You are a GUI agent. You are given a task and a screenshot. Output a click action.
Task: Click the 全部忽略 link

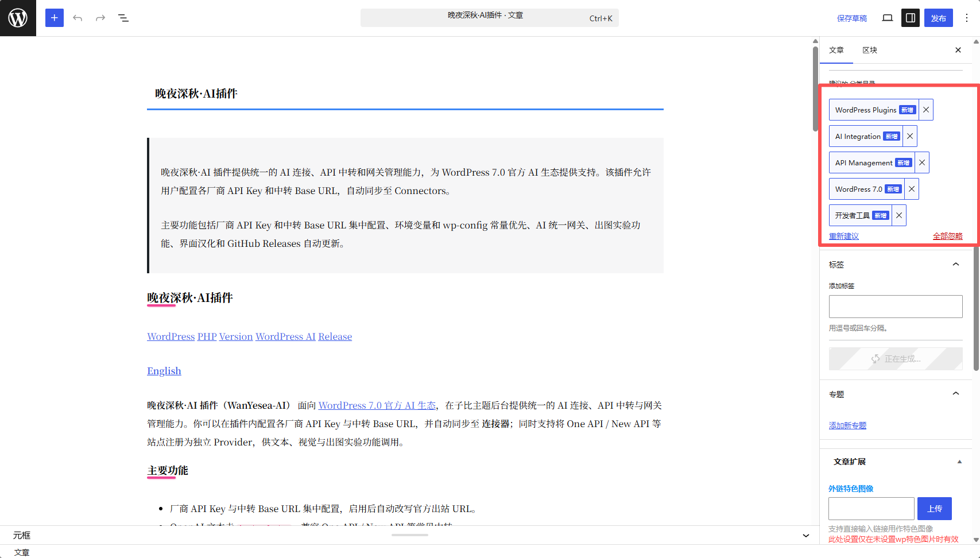(x=948, y=236)
